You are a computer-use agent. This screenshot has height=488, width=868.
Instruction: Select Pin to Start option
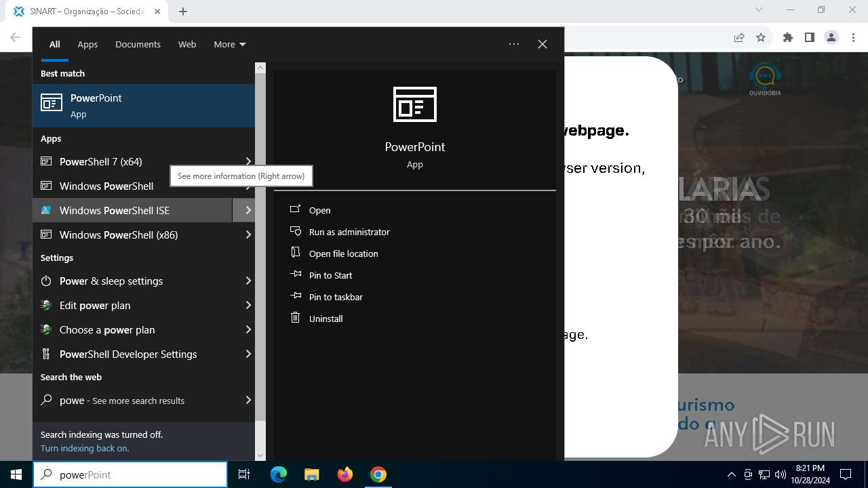pyautogui.click(x=331, y=275)
